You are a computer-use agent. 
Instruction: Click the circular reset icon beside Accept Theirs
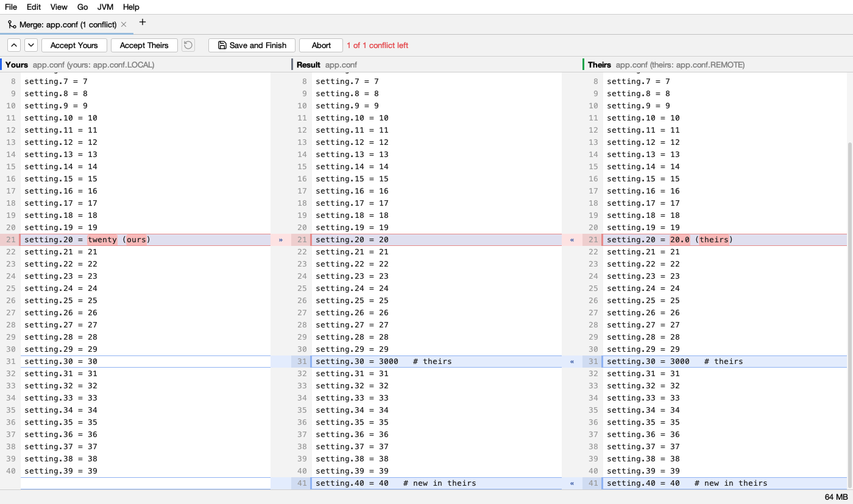pos(188,45)
